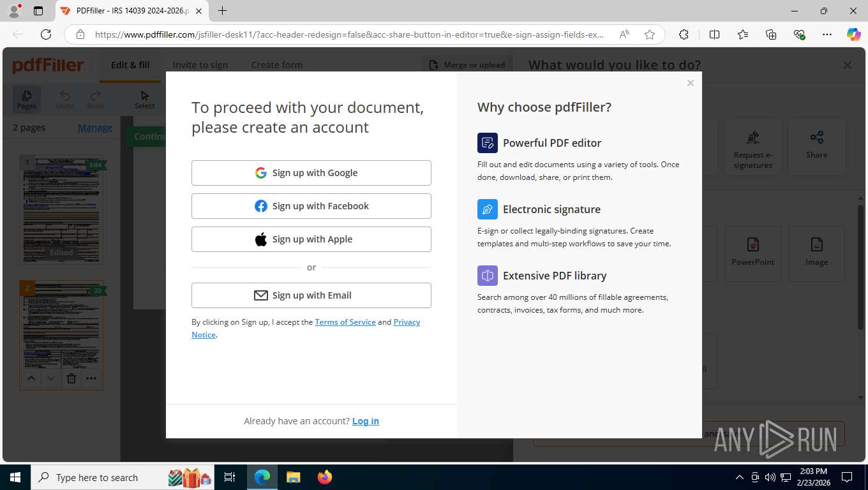The image size is (868, 490).
Task: Click the Merge or upload button
Action: coord(467,65)
